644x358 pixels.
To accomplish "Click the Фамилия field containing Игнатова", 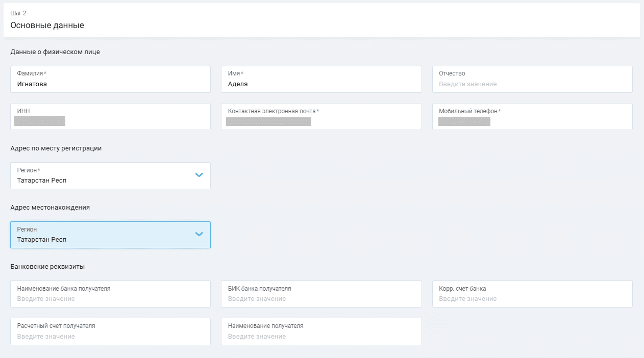I will [110, 79].
